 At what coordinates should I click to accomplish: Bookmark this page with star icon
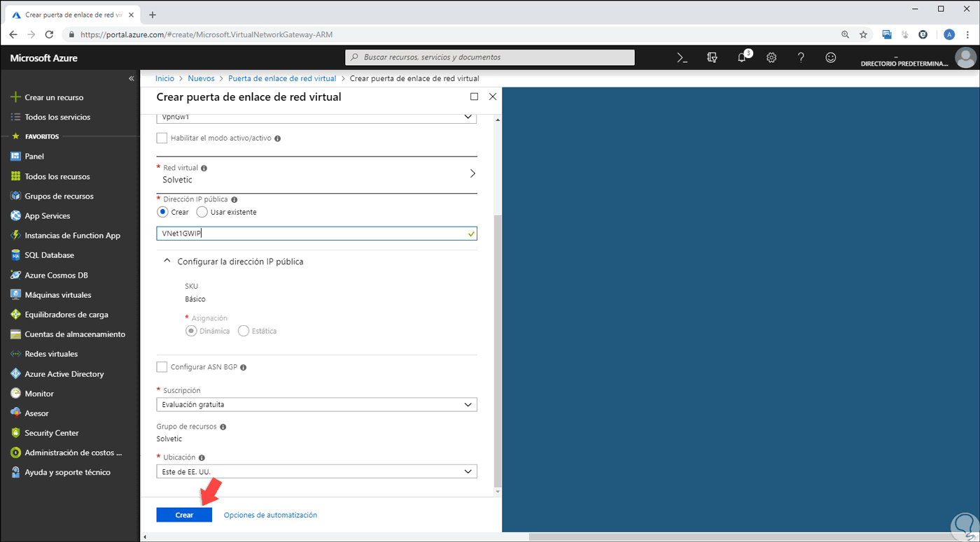864,34
